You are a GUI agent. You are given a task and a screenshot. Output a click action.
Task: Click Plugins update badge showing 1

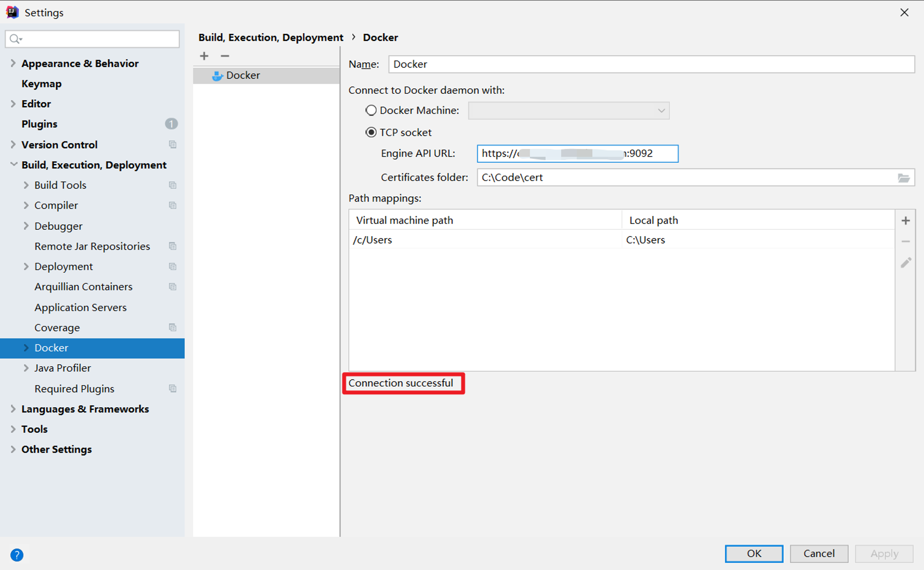click(171, 124)
